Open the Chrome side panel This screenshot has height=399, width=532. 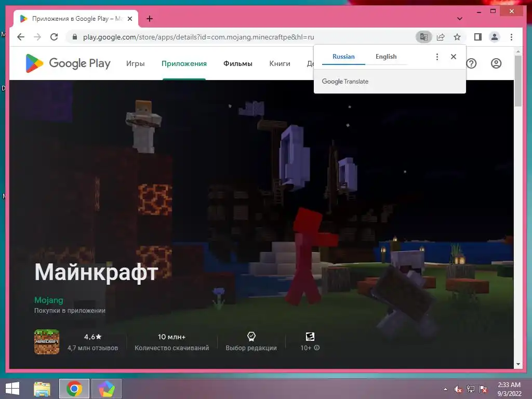click(478, 37)
